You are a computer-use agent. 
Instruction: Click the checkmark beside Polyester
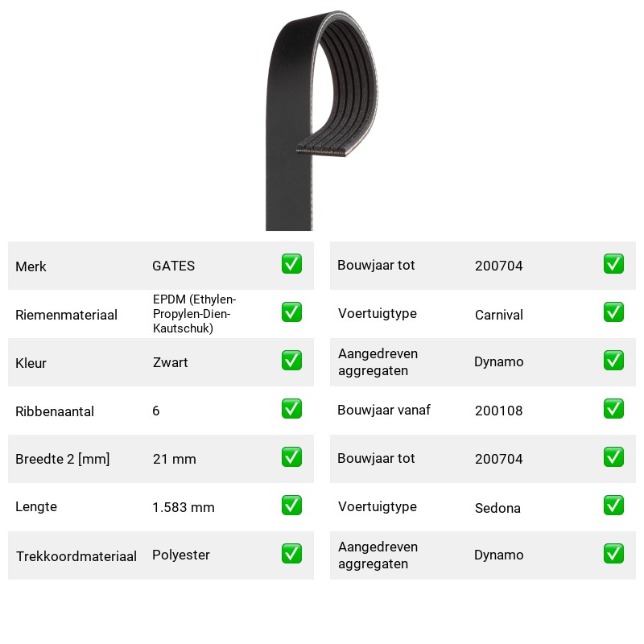click(291, 554)
